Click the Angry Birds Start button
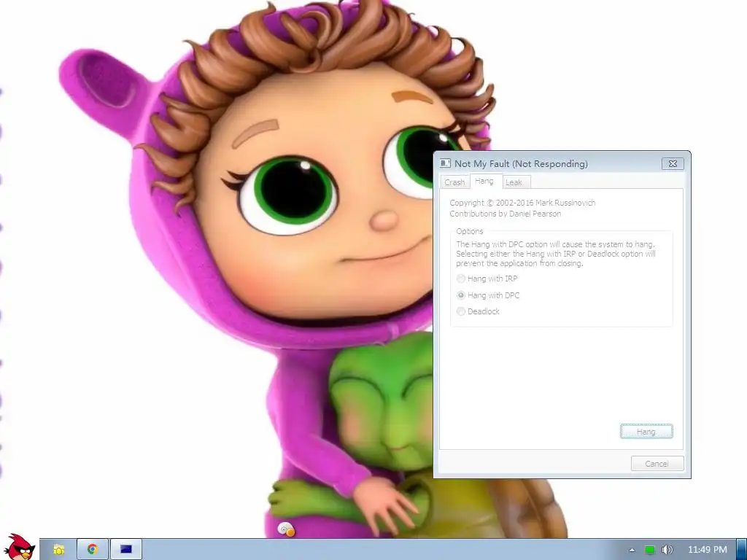This screenshot has height=560, width=747. tap(19, 547)
